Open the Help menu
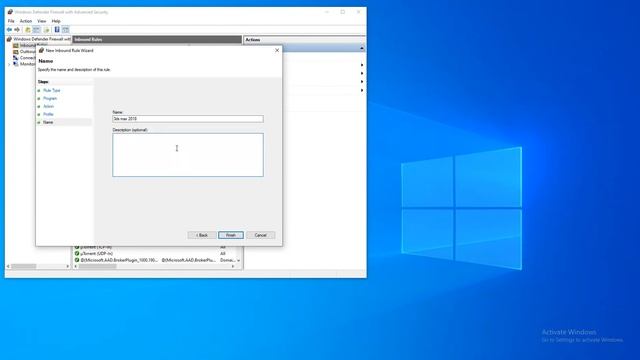The height and width of the screenshot is (360, 640). pyautogui.click(x=56, y=21)
